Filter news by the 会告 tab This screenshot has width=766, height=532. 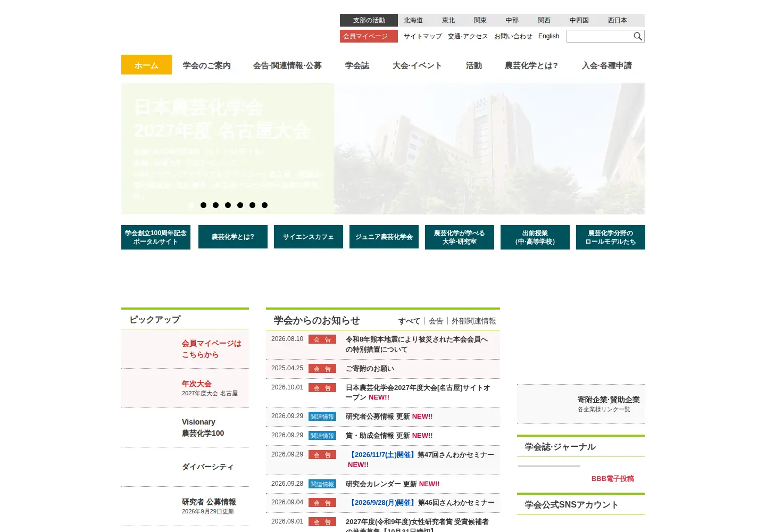pyautogui.click(x=436, y=321)
